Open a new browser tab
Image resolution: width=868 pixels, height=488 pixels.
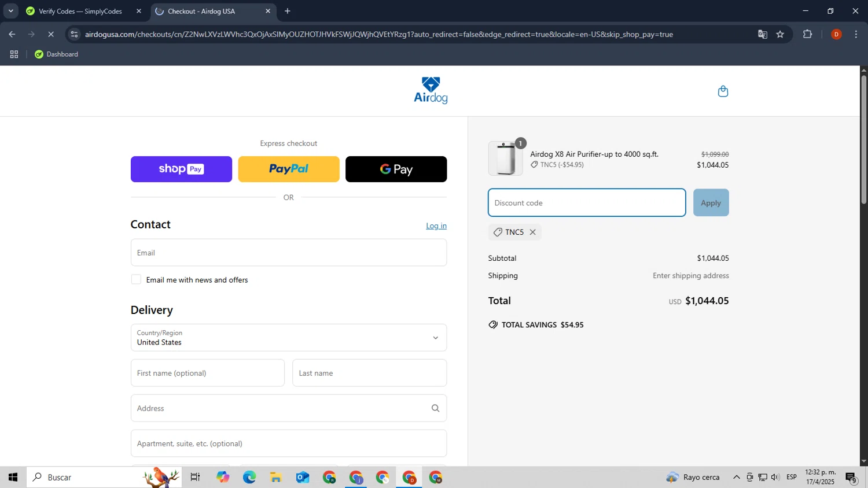[x=288, y=11]
